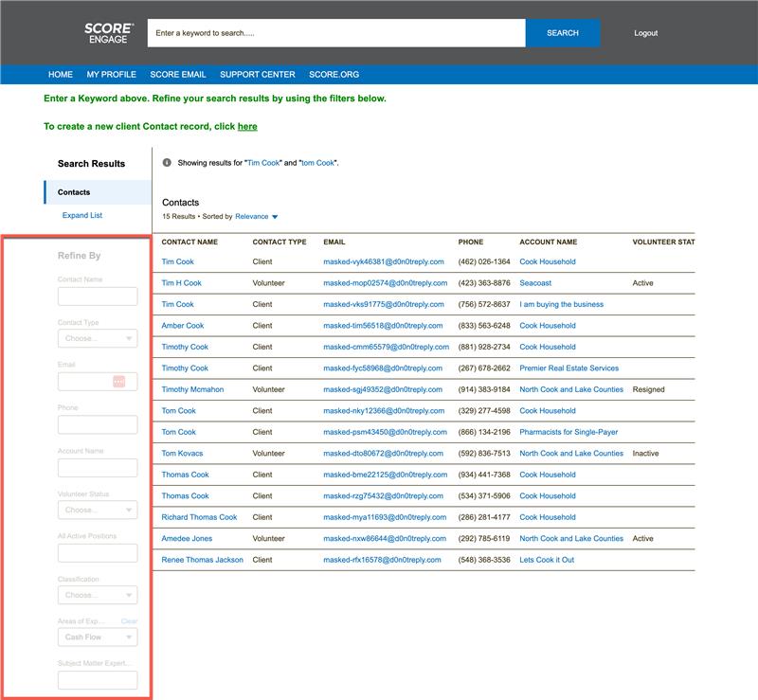
Task: Open contact Renee Thomas Jackson
Action: click(x=202, y=559)
